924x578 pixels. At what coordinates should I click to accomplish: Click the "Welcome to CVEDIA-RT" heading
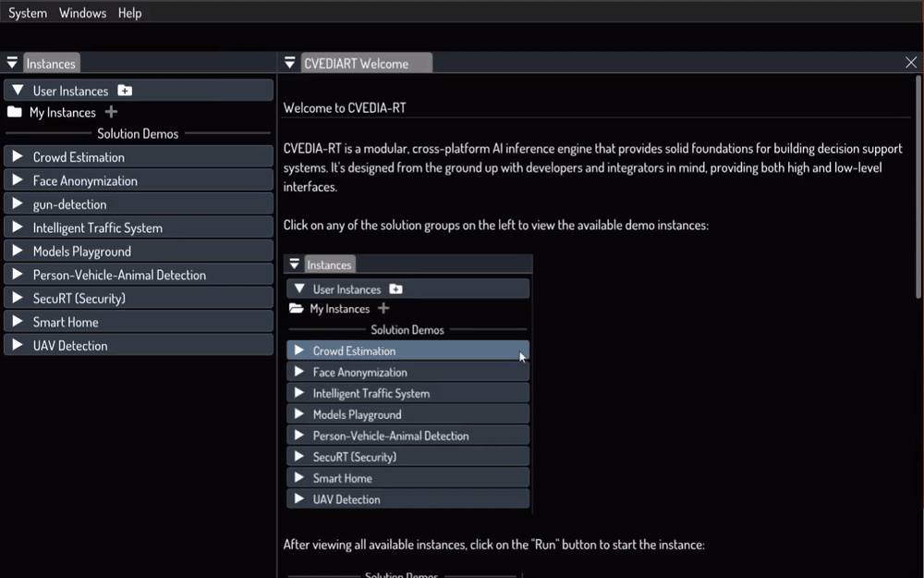point(345,108)
